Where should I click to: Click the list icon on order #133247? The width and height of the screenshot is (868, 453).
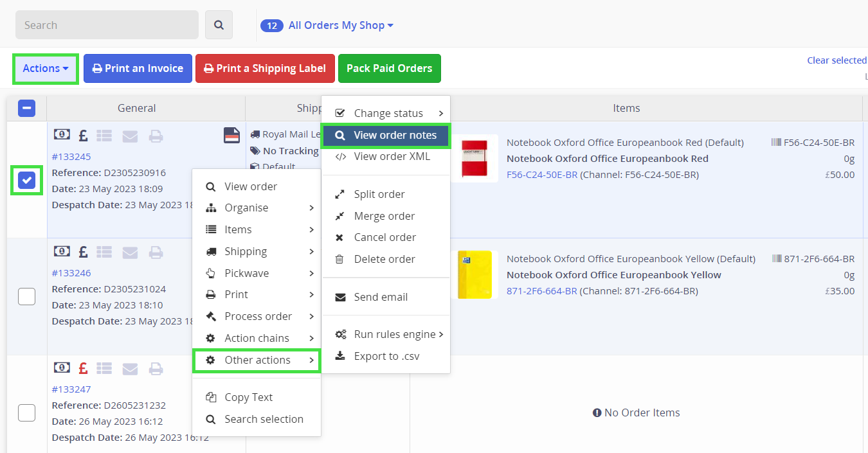(104, 368)
